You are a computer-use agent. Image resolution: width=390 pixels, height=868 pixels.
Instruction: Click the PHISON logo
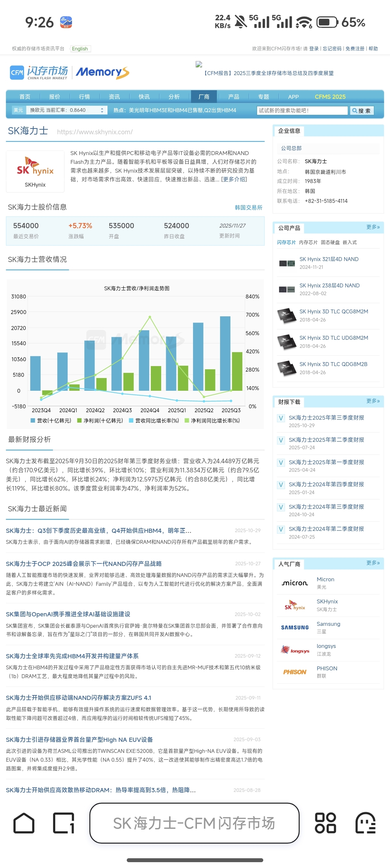point(295,672)
